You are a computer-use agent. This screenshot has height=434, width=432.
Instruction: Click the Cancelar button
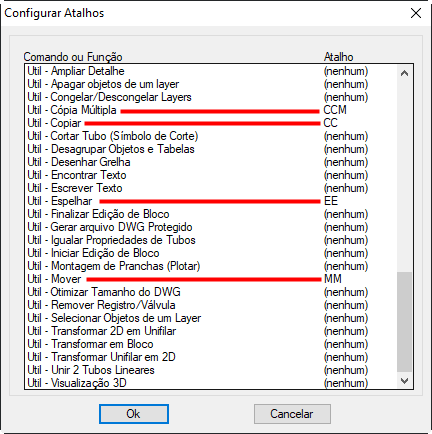tap(292, 414)
